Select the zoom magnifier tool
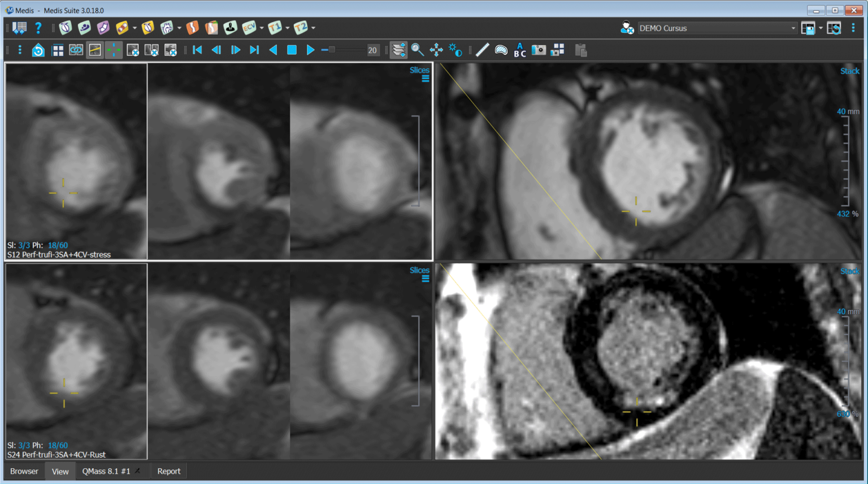868x484 pixels. pos(418,50)
